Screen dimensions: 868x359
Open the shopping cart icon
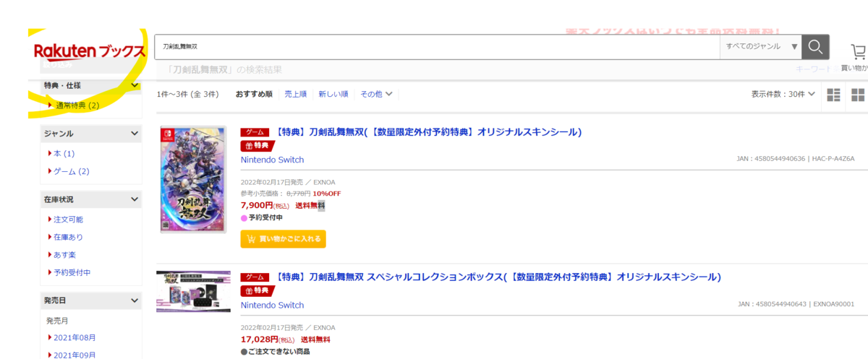tap(859, 52)
